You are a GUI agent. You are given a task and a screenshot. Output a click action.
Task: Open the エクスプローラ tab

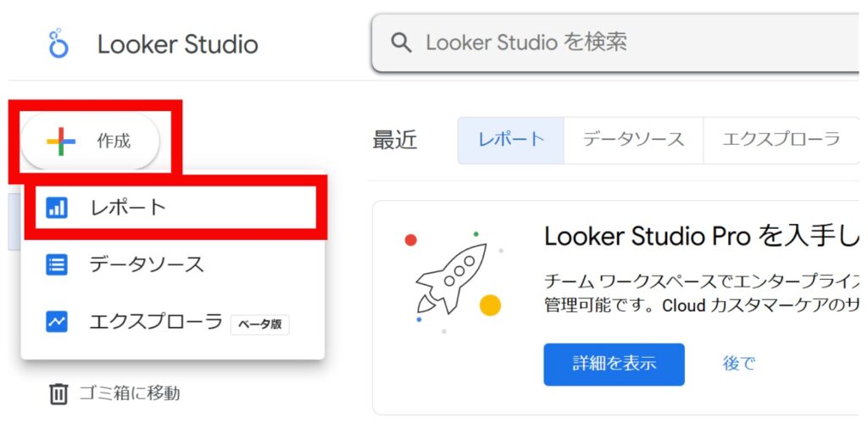click(x=780, y=140)
